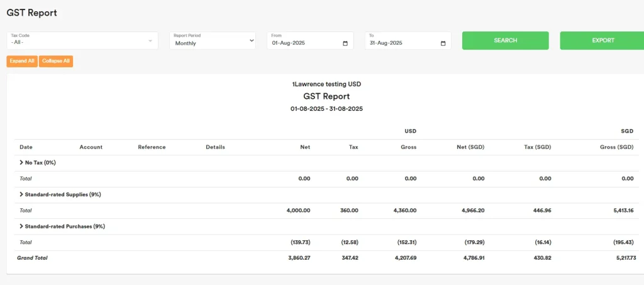This screenshot has height=285, width=644.
Task: Open the calendar picker in To date field
Action: click(x=443, y=43)
